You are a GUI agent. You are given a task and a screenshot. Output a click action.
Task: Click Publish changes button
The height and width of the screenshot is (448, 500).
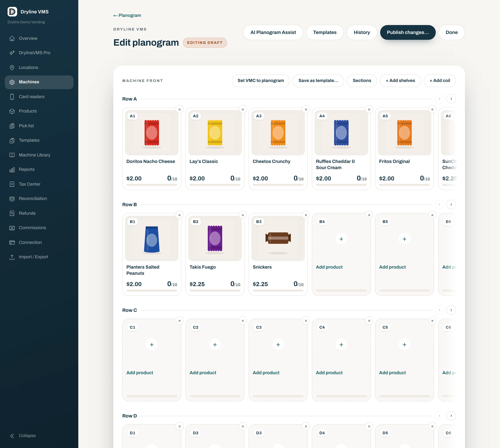point(408,32)
